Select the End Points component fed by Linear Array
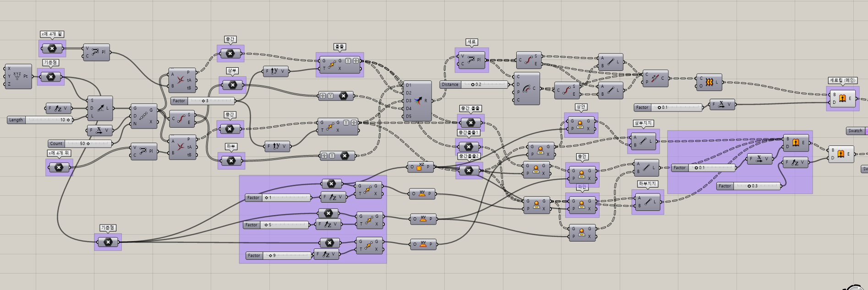Screen dimensions: 868x290 [x=182, y=119]
